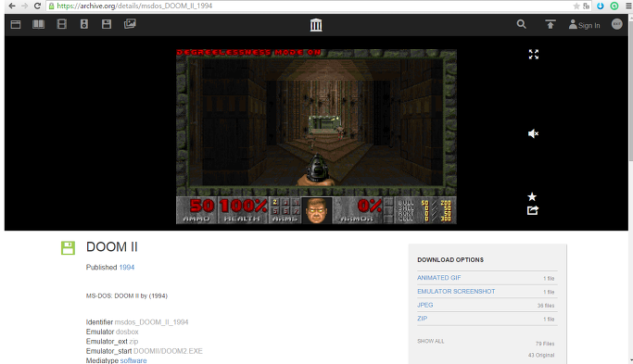Open the 1994 published year link
The width and height of the screenshot is (633, 364).
tap(126, 267)
